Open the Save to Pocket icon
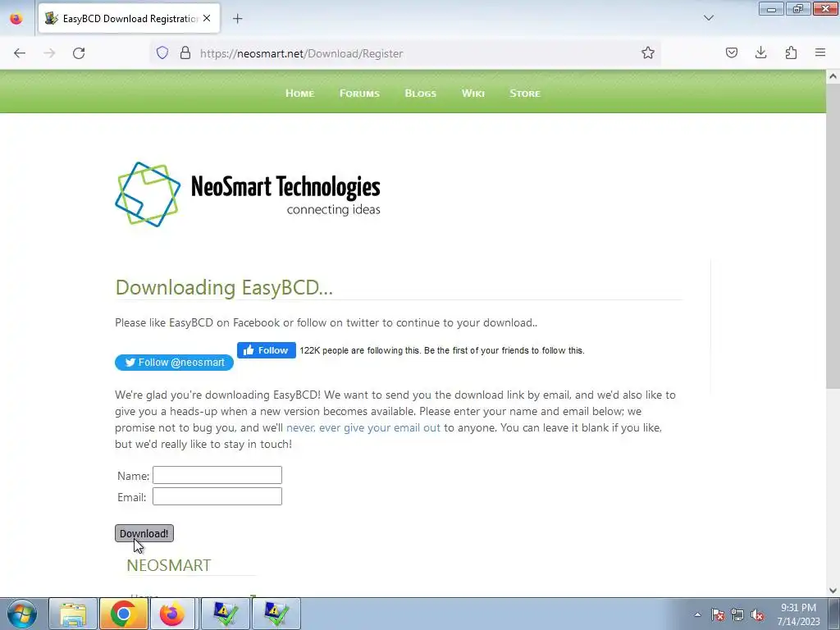The image size is (840, 630). pyautogui.click(x=731, y=52)
